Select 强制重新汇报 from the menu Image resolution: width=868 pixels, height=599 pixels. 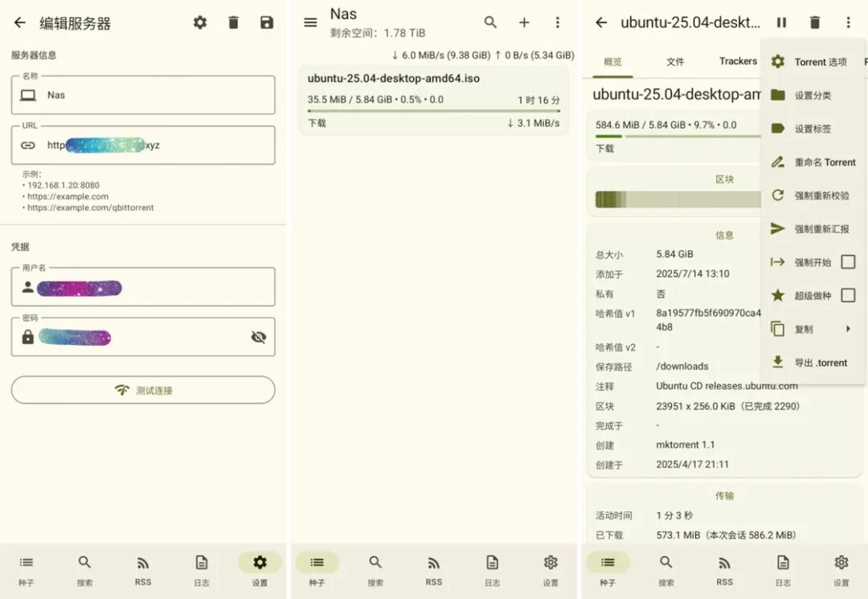pyautogui.click(x=813, y=228)
